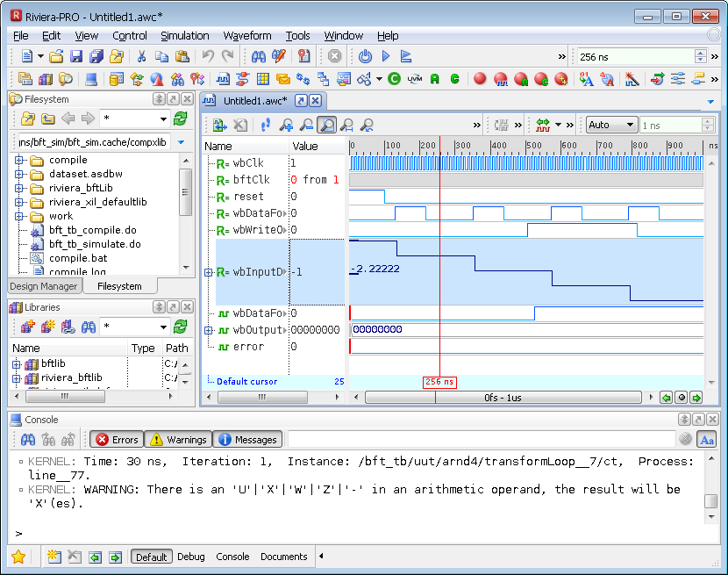
Task: Click the add signals icon in waveform toolbar
Action: [x=219, y=125]
